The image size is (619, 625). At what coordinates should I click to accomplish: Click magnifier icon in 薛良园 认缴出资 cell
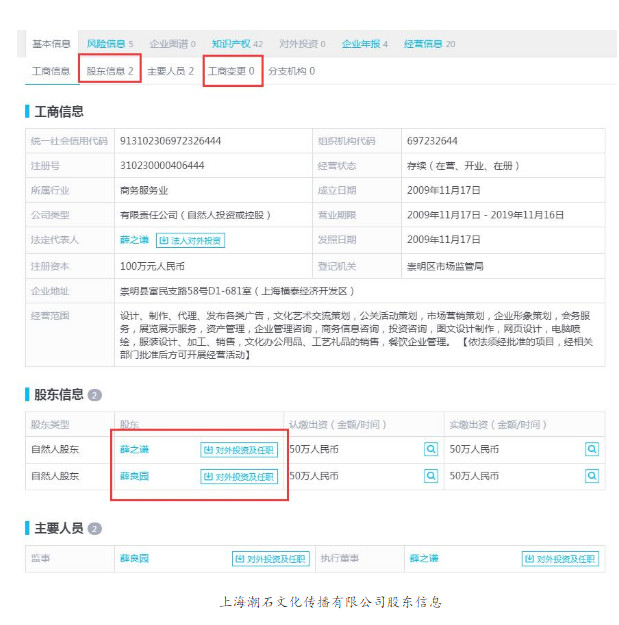[431, 476]
